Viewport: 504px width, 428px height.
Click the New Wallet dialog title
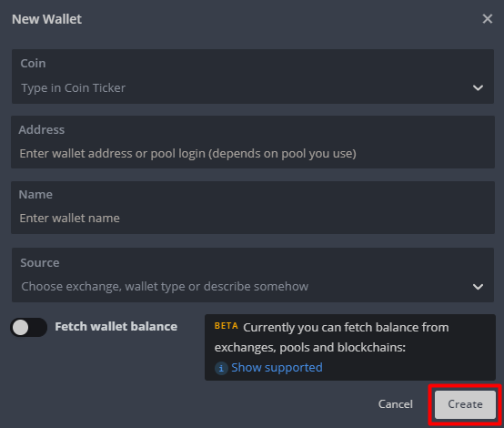(x=46, y=19)
